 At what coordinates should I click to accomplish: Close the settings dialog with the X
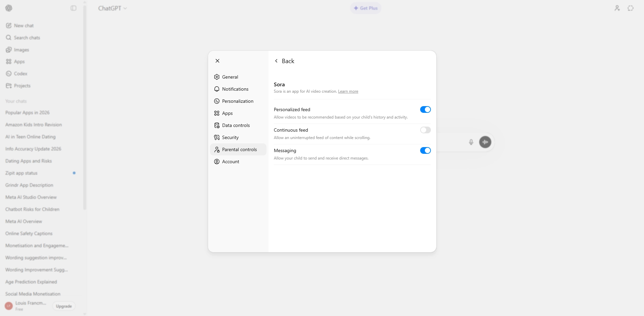pos(217,61)
